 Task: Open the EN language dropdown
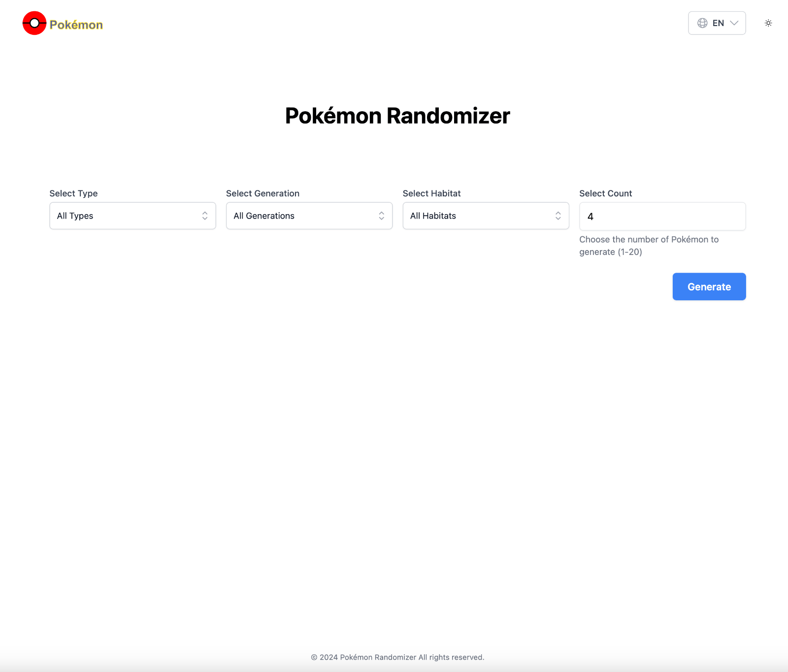[717, 23]
